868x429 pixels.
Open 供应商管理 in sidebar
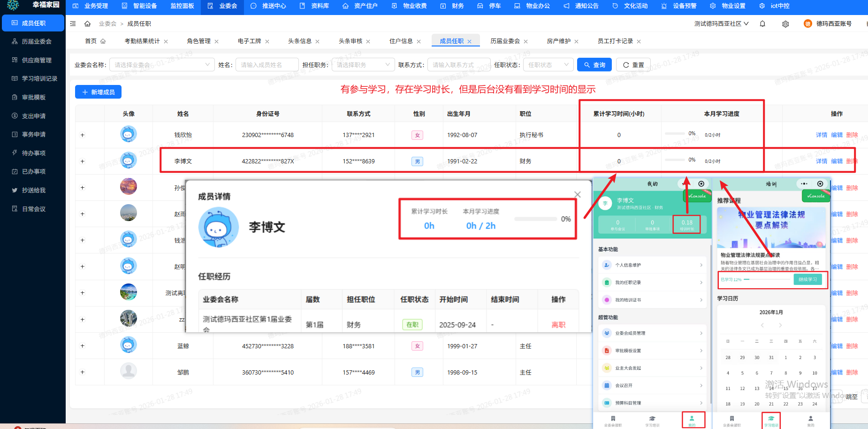(x=37, y=60)
